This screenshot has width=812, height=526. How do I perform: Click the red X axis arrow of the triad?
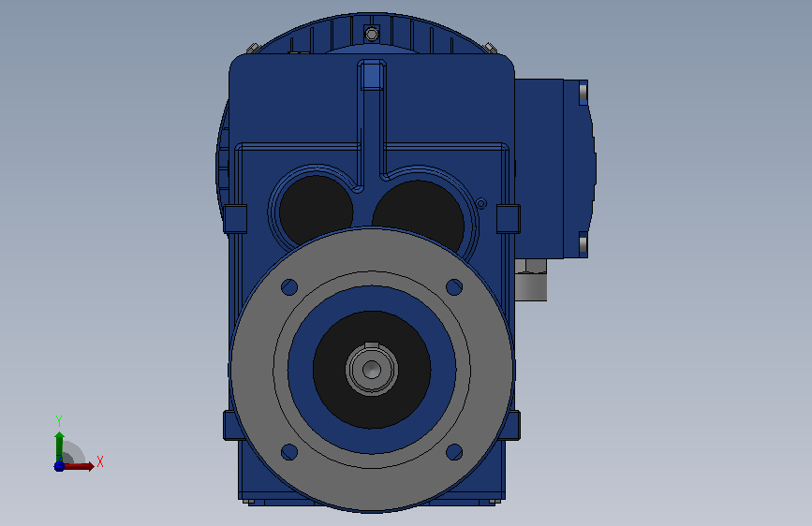(79, 466)
